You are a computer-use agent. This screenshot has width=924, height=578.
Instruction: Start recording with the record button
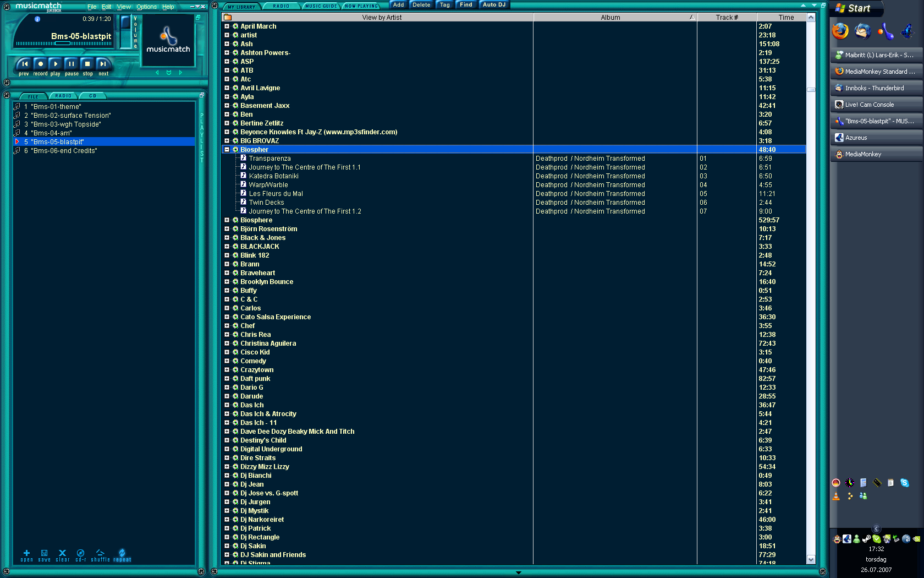tap(40, 64)
